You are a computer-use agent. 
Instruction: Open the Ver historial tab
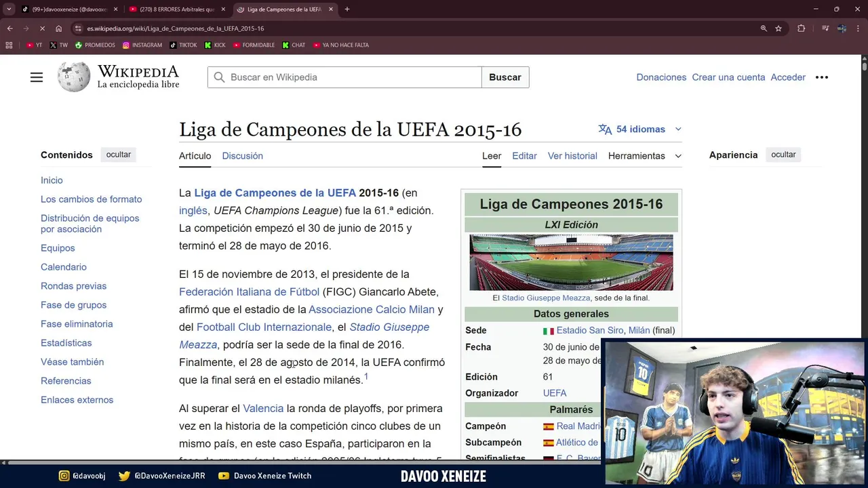572,156
